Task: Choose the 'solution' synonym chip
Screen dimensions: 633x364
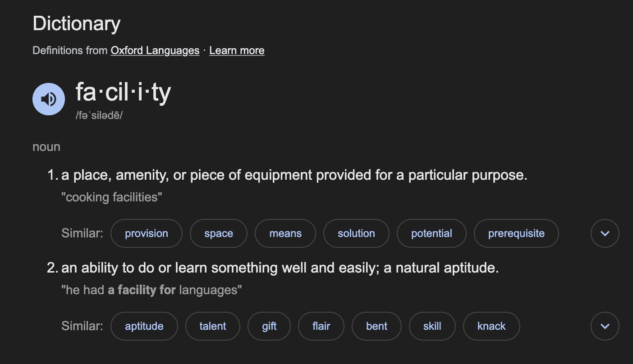Action: [x=356, y=233]
